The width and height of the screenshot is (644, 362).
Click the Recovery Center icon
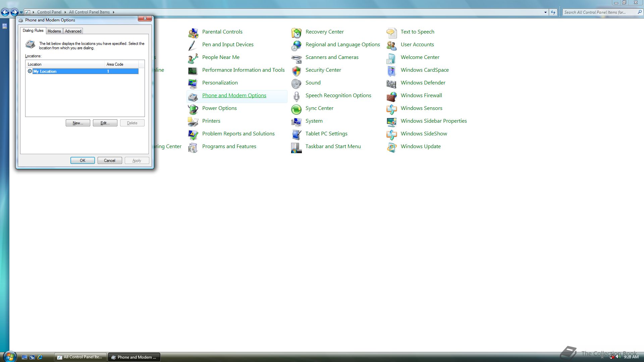(296, 33)
